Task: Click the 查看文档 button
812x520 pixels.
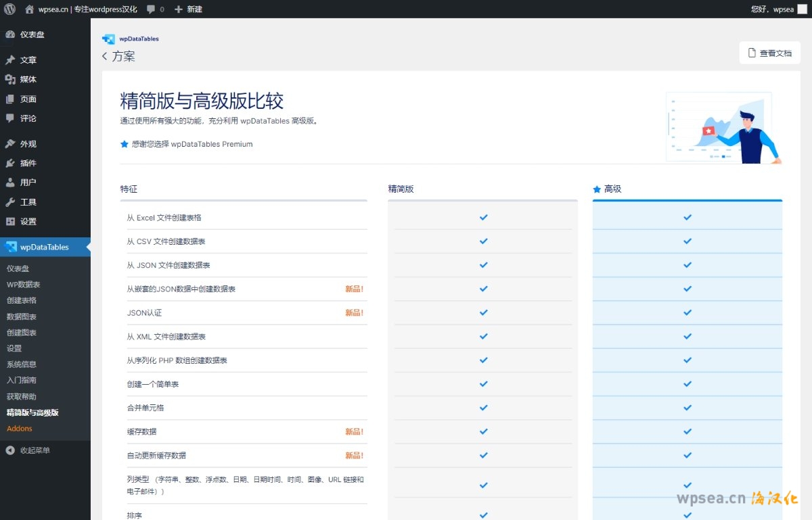Action: tap(770, 53)
